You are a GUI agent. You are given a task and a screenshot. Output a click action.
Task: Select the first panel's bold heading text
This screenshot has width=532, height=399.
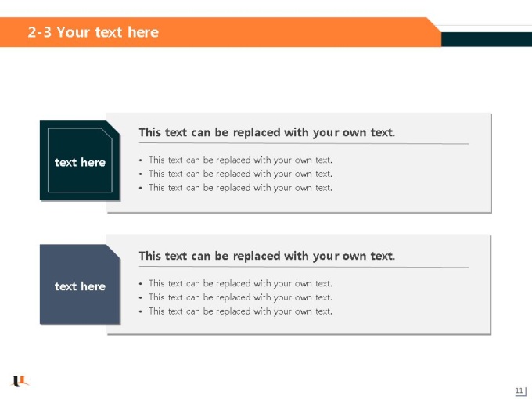(x=267, y=132)
